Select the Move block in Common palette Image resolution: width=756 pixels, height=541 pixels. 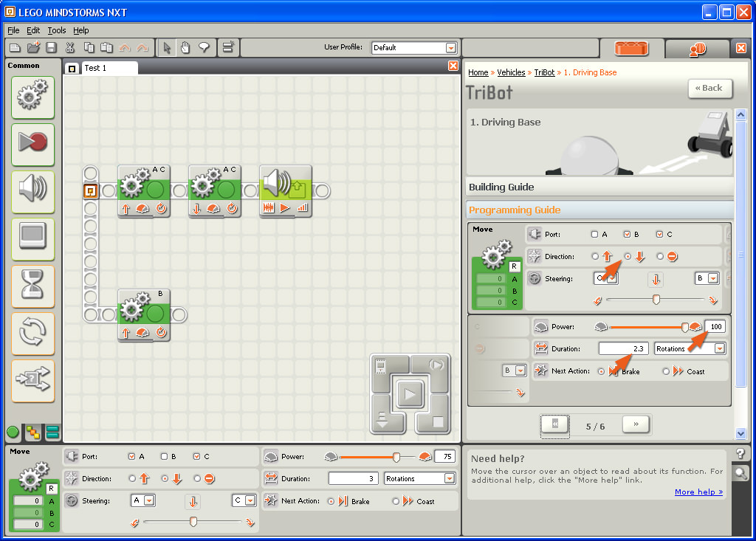click(32, 97)
